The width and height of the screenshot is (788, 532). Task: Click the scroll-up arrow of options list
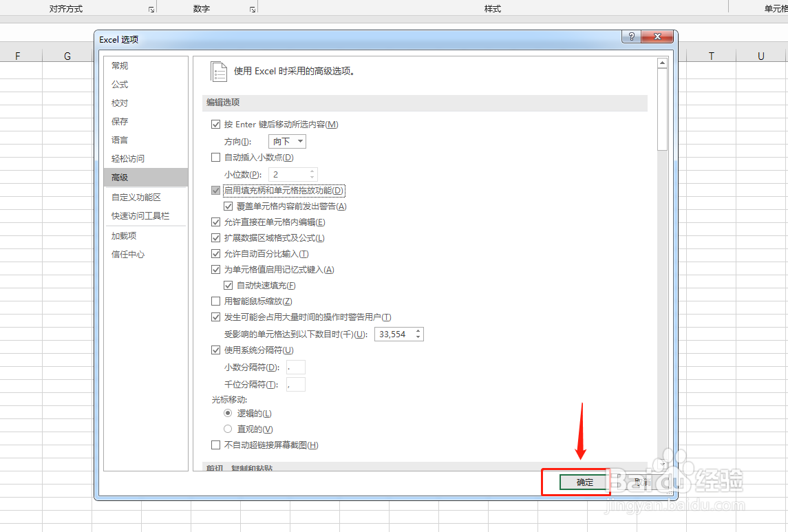pos(662,63)
